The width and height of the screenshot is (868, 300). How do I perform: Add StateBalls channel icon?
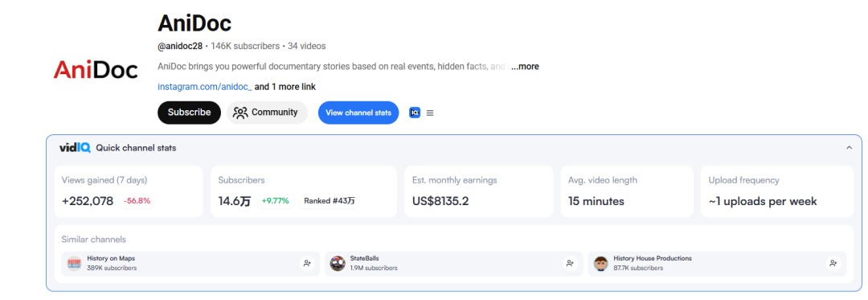click(x=570, y=264)
